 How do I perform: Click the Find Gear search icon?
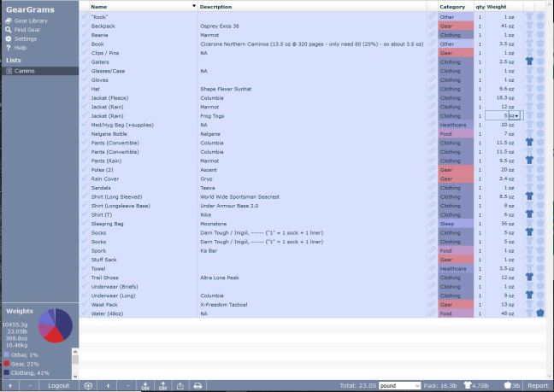click(x=9, y=30)
